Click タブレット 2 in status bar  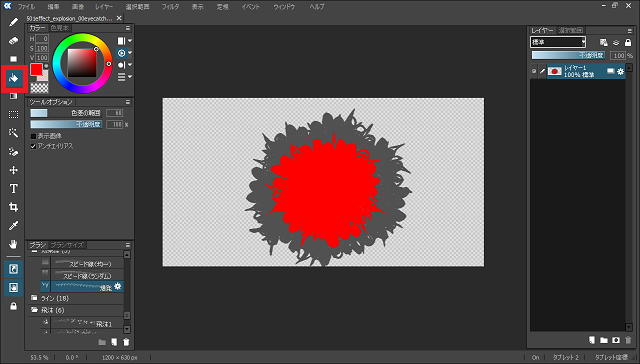[566, 357]
